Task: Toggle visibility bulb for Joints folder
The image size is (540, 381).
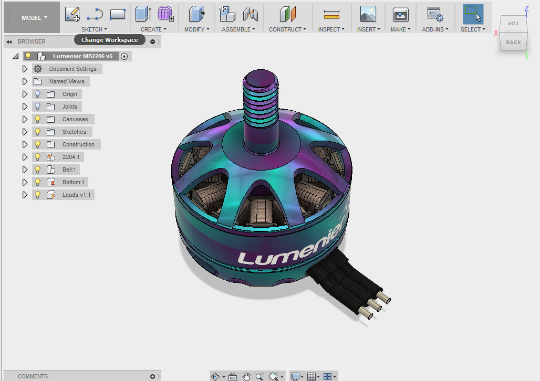Action: (38, 106)
